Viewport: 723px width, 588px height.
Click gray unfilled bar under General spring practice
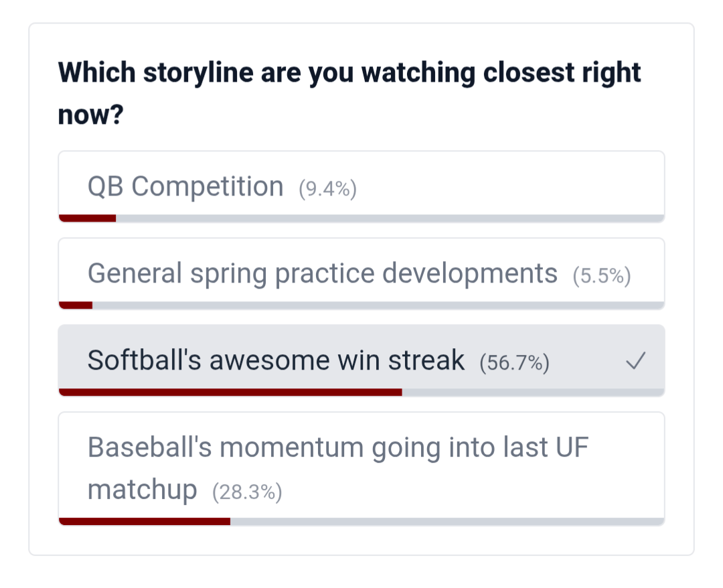(x=378, y=305)
